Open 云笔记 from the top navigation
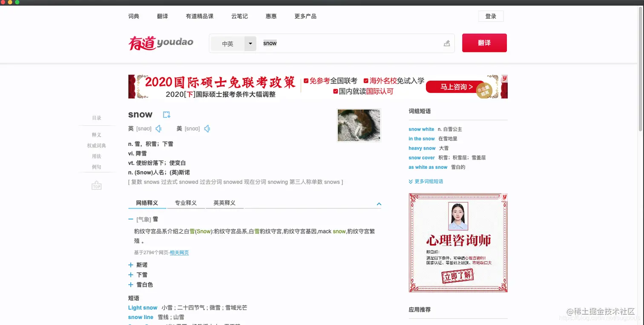 (x=239, y=16)
